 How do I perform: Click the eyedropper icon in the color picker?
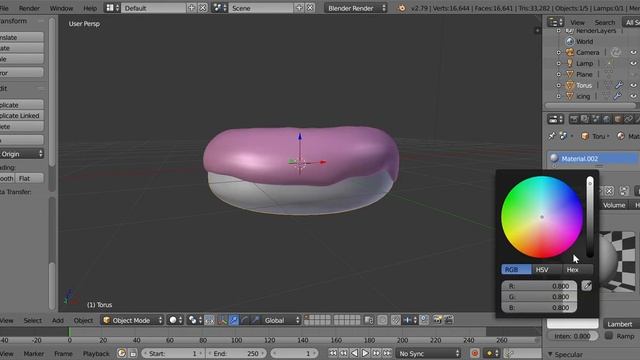click(587, 286)
